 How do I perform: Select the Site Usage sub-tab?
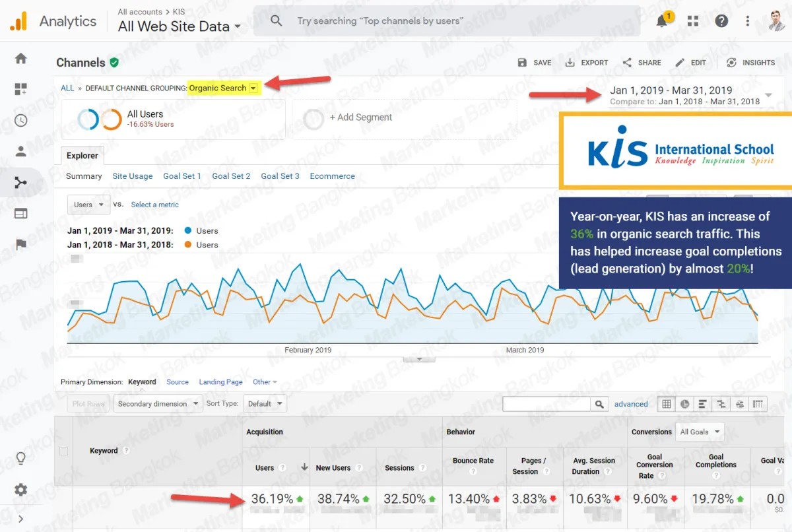pos(132,176)
